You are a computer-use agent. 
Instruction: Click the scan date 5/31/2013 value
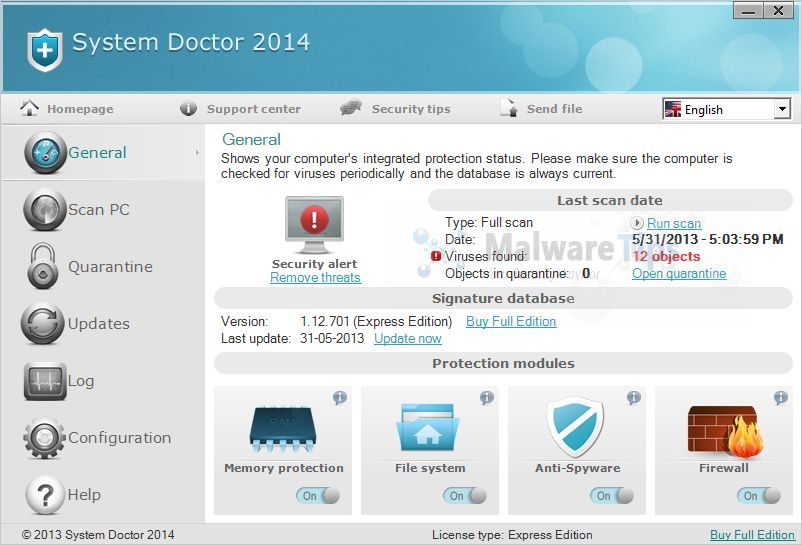[707, 239]
